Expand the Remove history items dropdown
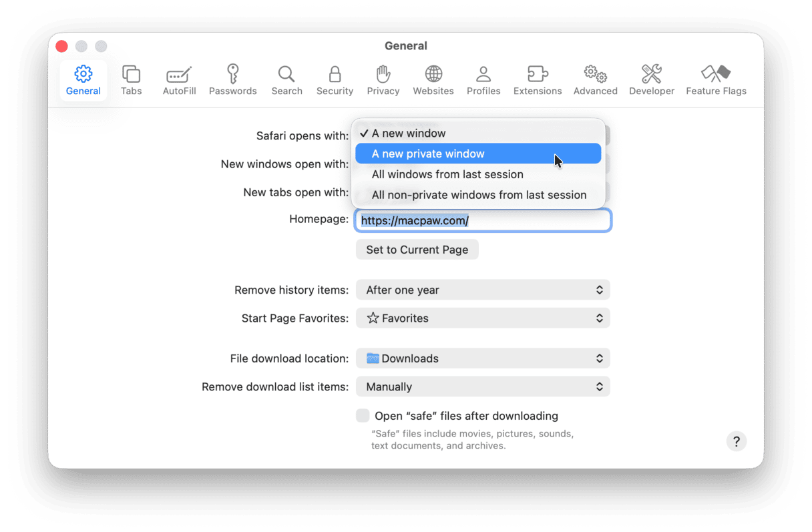812x532 pixels. tap(483, 290)
